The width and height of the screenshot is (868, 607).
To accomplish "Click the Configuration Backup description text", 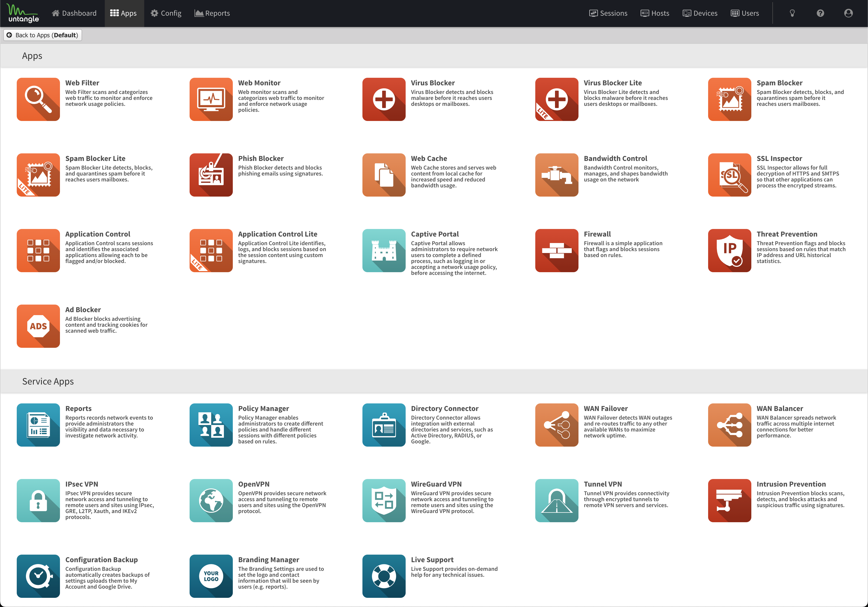I will click(x=107, y=578).
